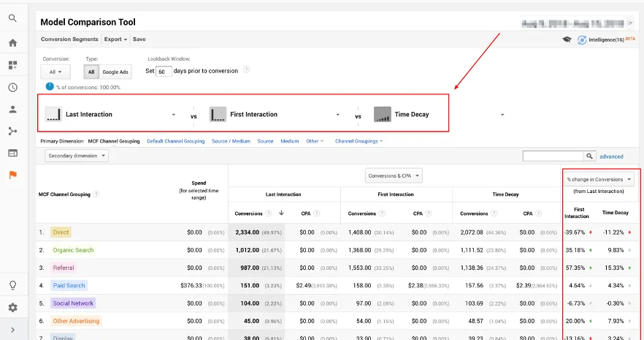This screenshot has height=340, width=644.
Task: Open the Export dropdown
Action: pyautogui.click(x=115, y=39)
